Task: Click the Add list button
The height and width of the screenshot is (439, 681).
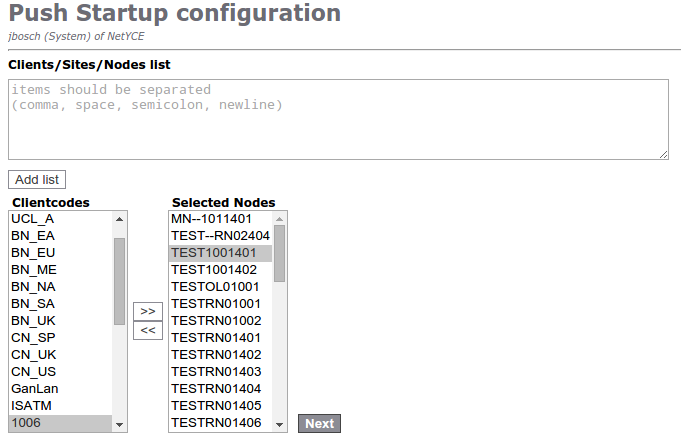Action: click(x=37, y=180)
